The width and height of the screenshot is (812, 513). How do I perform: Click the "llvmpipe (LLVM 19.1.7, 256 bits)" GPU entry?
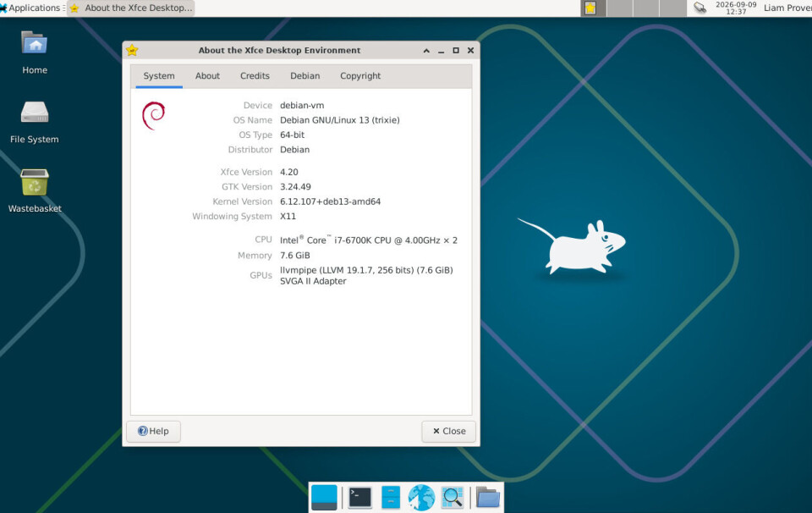(366, 270)
